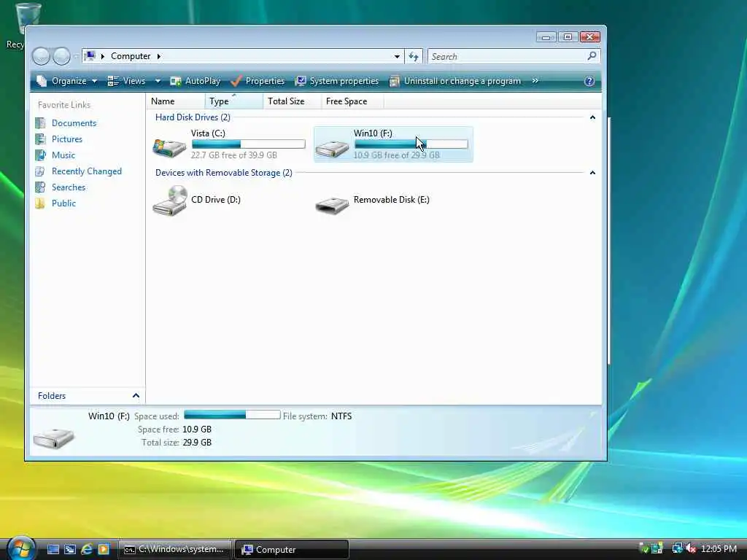Open Pictures favorite link
This screenshot has width=747, height=560.
tap(66, 139)
